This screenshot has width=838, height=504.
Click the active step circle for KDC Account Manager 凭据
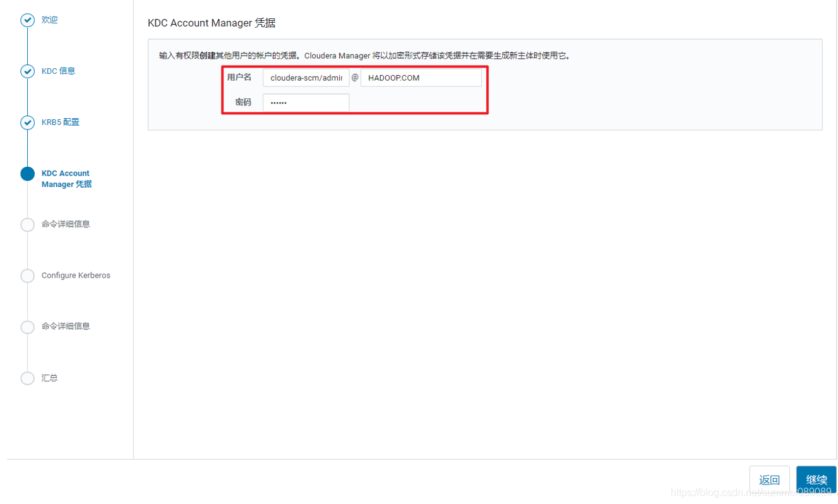coord(27,174)
